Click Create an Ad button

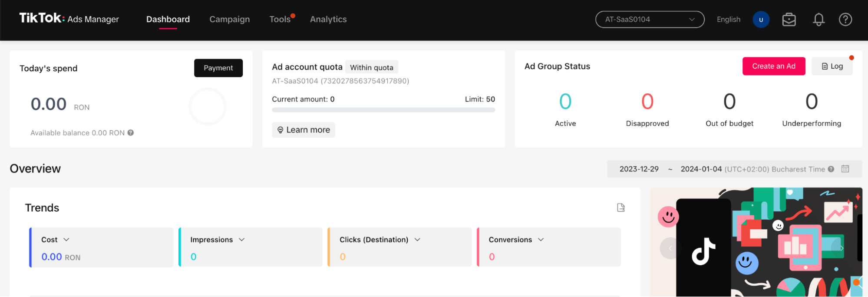(774, 66)
